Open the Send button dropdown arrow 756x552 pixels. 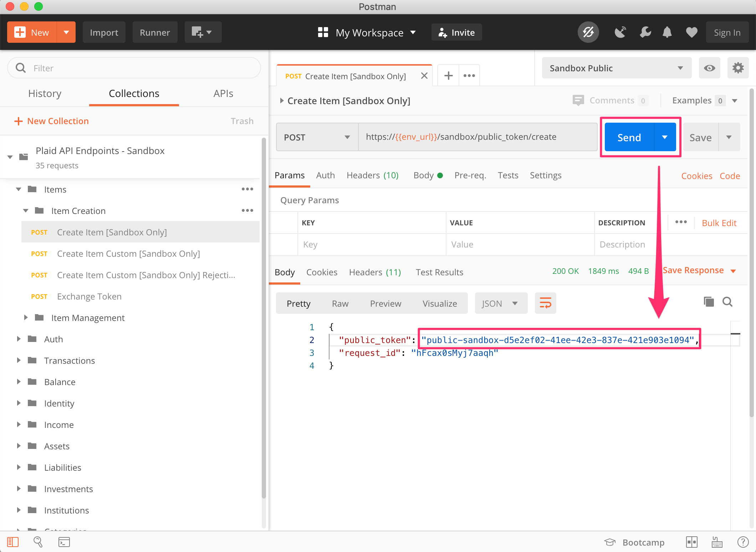coord(665,137)
